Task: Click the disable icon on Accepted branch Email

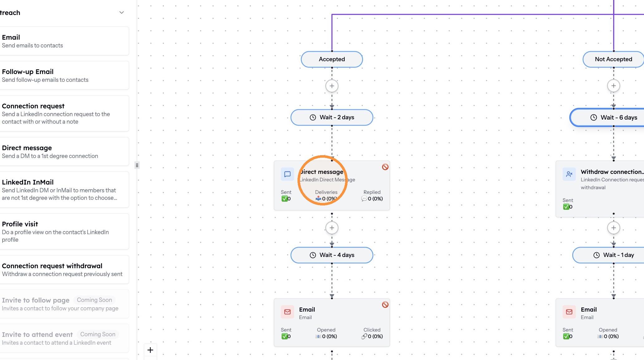Action: point(385,305)
